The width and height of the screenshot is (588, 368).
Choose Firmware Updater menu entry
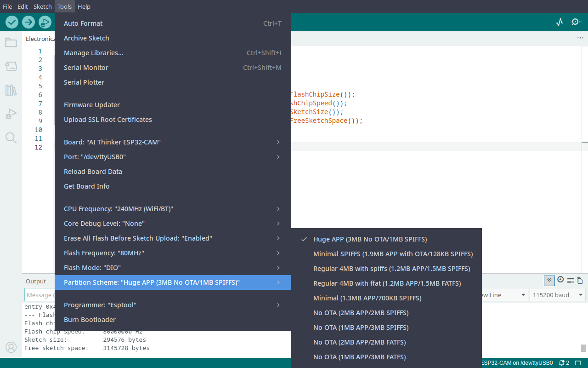tap(173, 105)
